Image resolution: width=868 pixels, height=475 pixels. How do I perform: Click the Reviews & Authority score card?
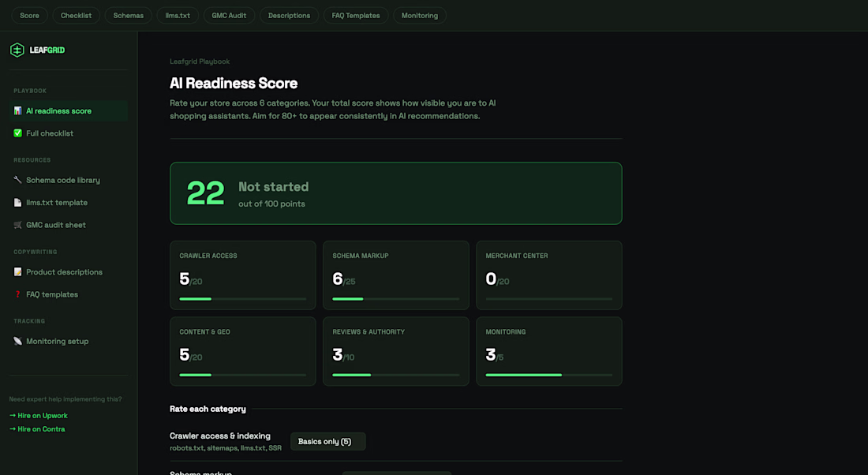[x=396, y=351]
